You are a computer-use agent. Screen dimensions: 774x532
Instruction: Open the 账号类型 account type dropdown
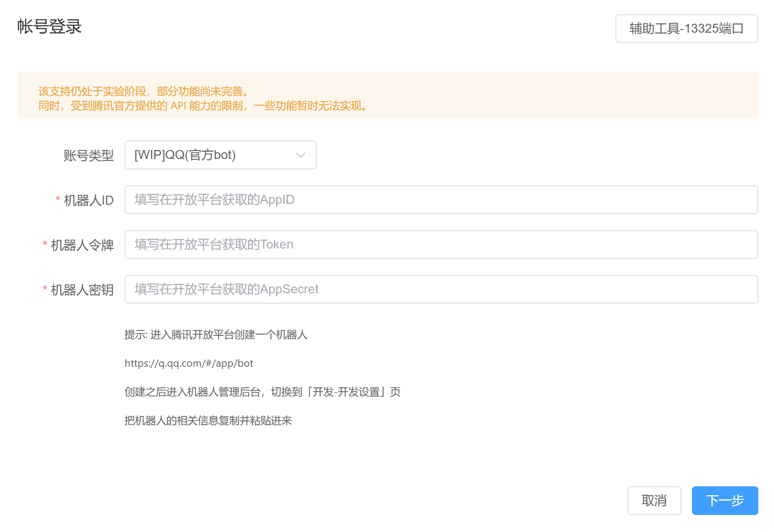pyautogui.click(x=221, y=155)
